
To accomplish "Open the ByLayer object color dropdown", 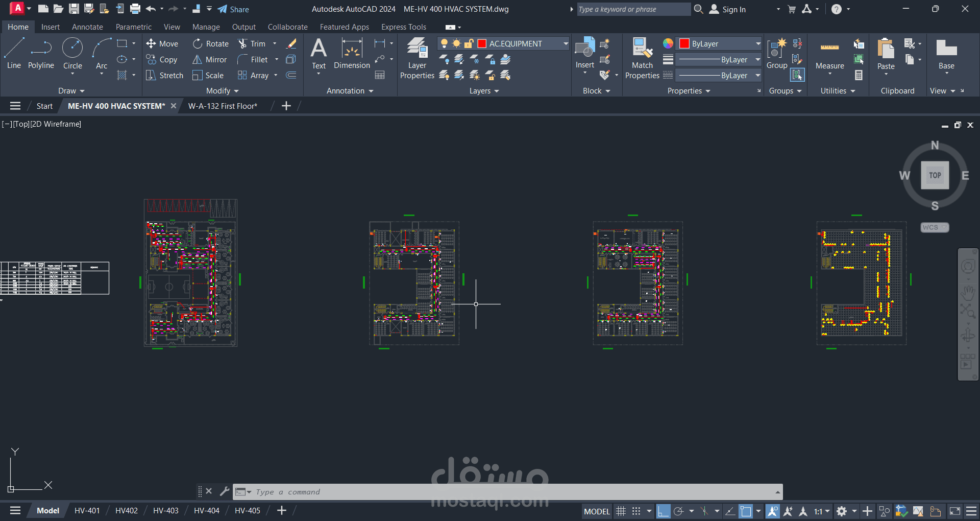I will [758, 44].
